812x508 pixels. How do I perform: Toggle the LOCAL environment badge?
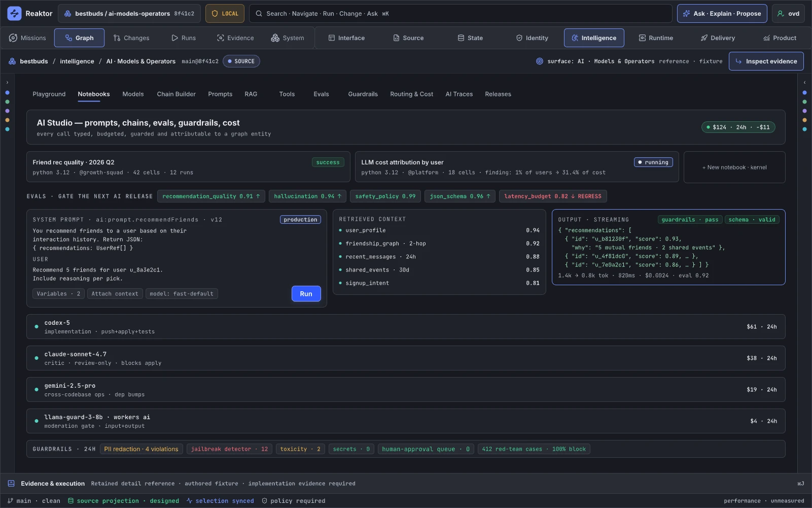point(225,14)
